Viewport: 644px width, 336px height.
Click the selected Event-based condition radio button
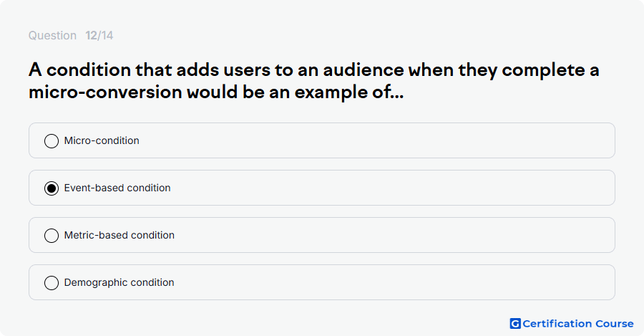pyautogui.click(x=52, y=188)
